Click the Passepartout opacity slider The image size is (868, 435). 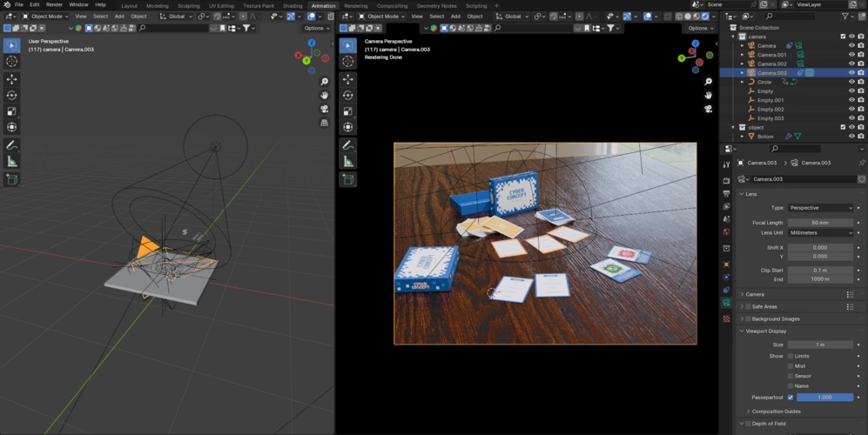[824, 398]
